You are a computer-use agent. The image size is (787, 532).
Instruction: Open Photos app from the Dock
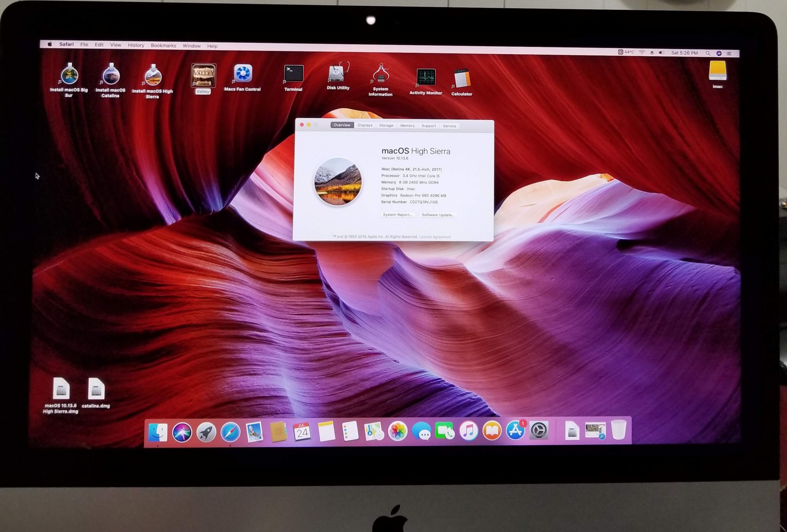397,432
